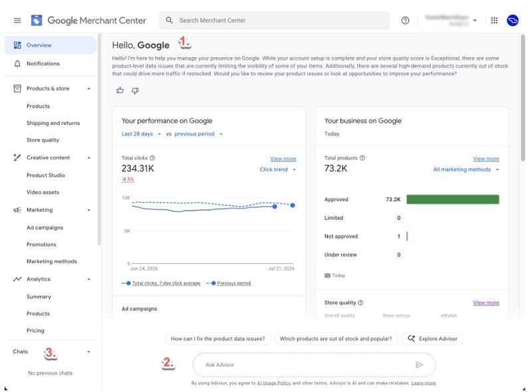The width and height of the screenshot is (532, 392).
Task: Click the Analytics trend line icon
Action: click(x=17, y=279)
